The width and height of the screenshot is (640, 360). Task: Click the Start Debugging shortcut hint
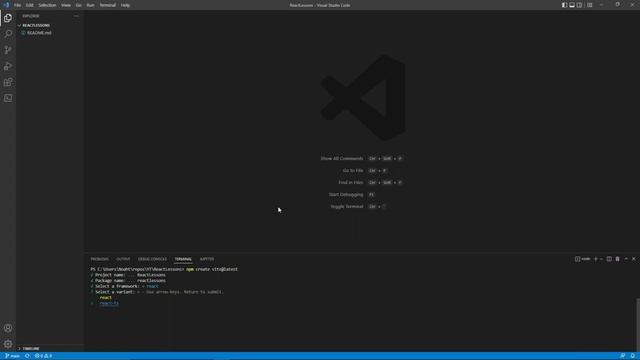[x=352, y=195]
